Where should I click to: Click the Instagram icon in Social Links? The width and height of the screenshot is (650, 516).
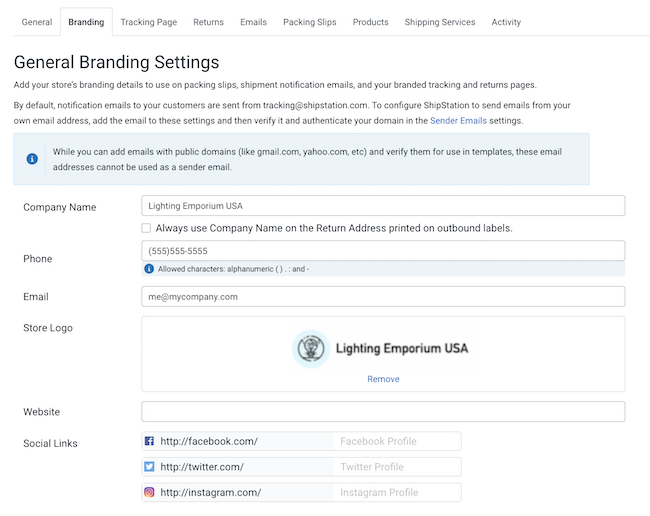coord(149,492)
